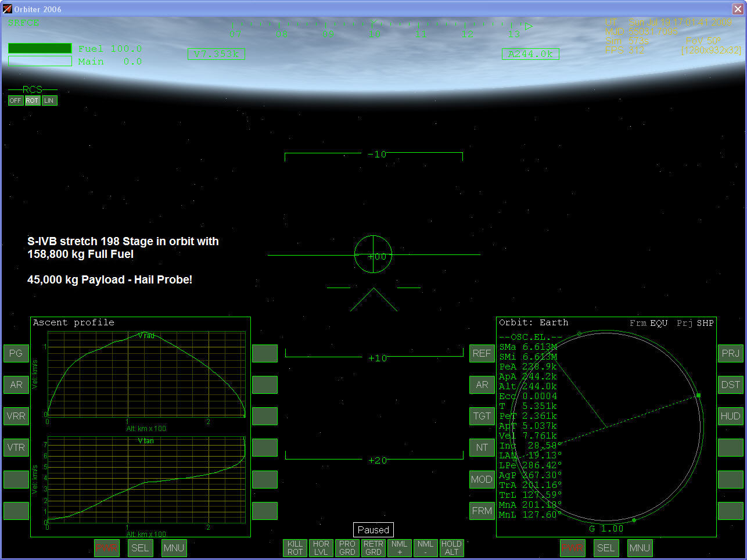
Task: Click SEL below Orbit MFD
Action: (606, 548)
